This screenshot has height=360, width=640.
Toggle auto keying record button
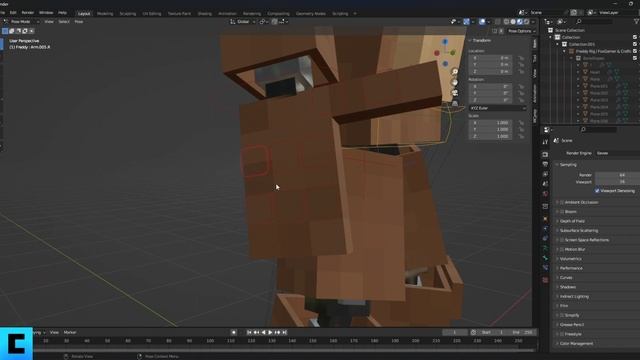point(234,333)
